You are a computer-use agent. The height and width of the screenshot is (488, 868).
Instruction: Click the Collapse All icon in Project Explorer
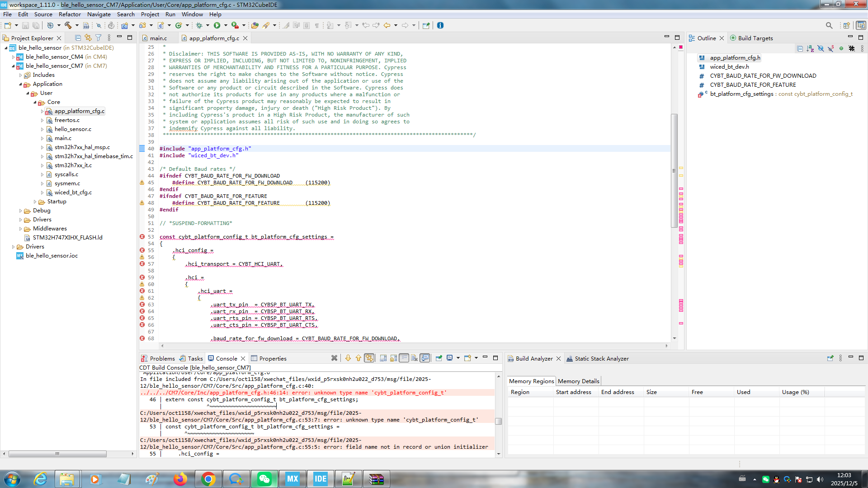(x=78, y=38)
